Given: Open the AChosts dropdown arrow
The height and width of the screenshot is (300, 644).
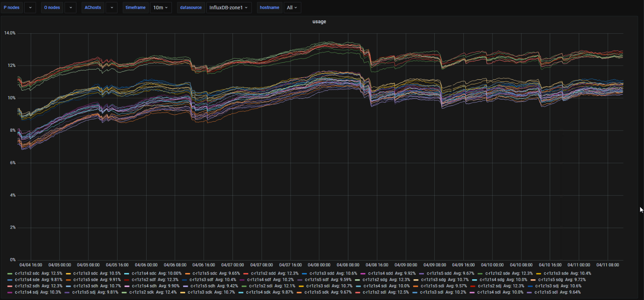Looking at the screenshot, I should [x=111, y=7].
